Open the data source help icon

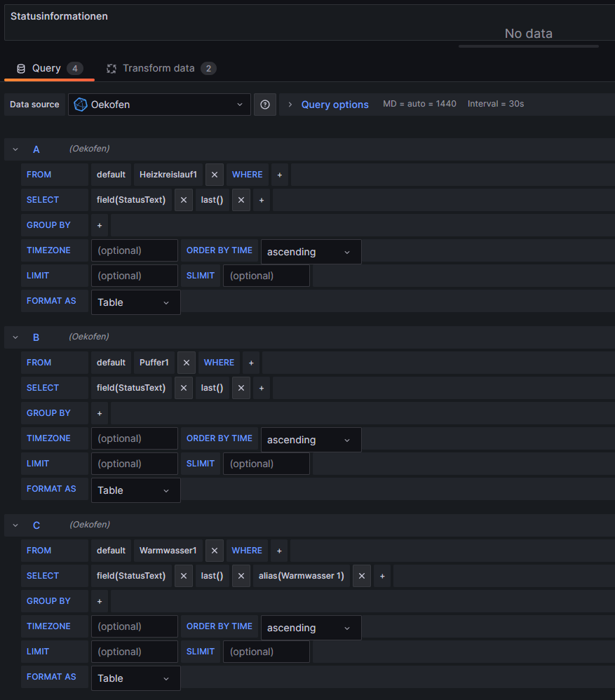[x=265, y=105]
